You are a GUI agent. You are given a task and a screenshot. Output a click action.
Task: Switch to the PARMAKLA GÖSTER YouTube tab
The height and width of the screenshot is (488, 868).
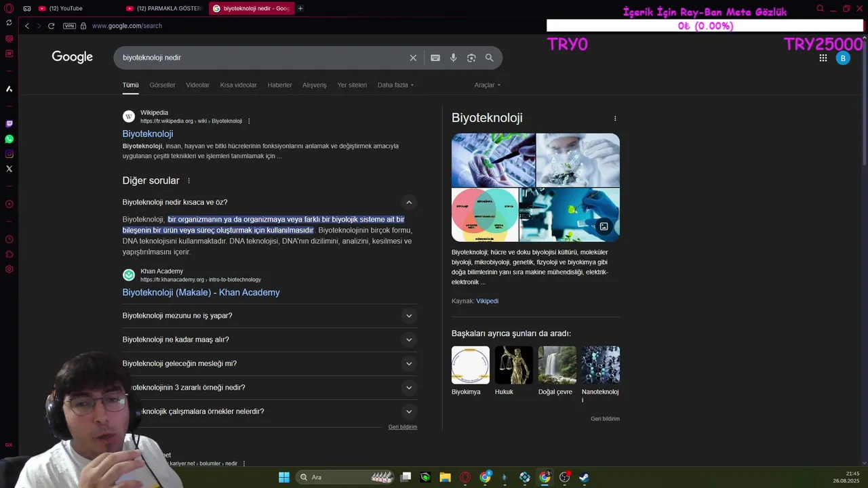[x=165, y=9]
